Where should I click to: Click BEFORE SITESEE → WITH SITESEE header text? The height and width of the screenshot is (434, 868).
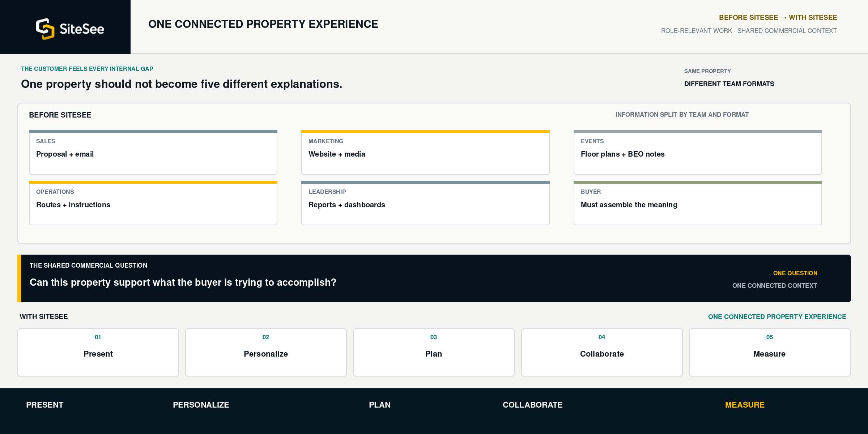tap(778, 17)
